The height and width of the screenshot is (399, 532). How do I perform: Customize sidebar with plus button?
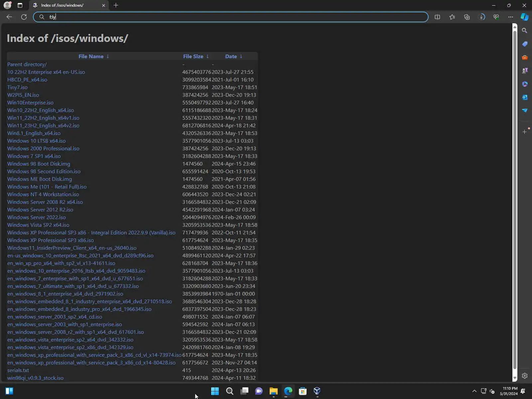click(x=525, y=132)
